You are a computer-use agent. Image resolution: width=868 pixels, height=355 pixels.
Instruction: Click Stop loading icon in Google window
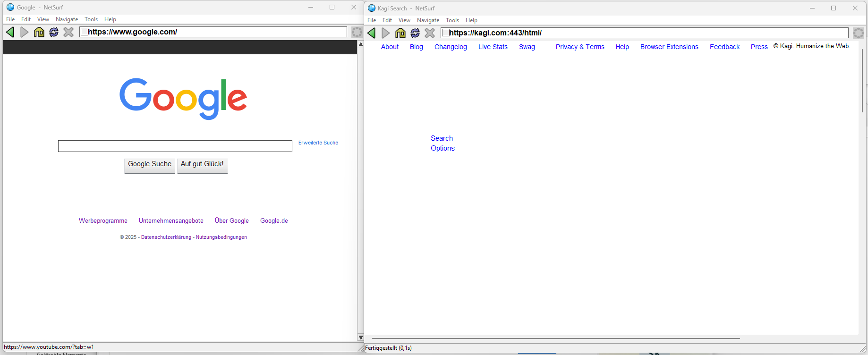click(68, 32)
